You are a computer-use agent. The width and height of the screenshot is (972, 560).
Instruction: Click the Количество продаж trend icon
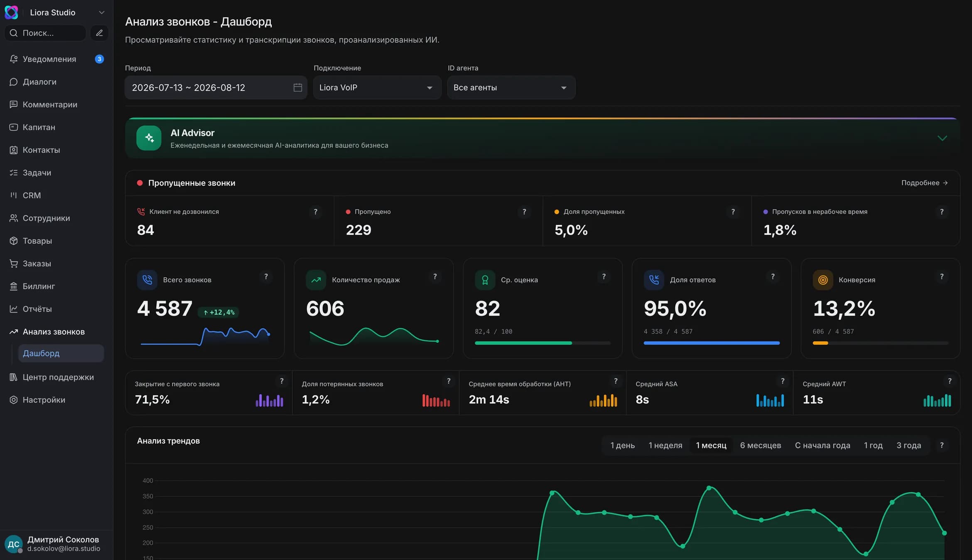[x=316, y=280]
